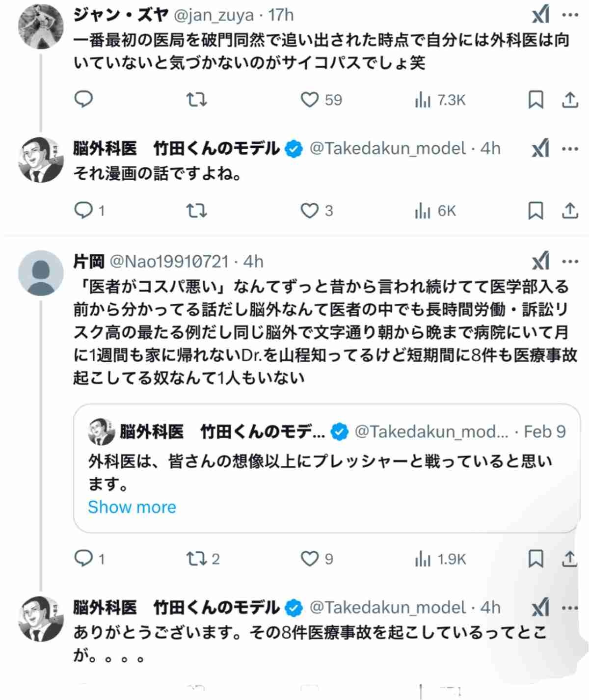Like the @jan_zuya post with 59 likes
This screenshot has height=700, width=589.
[310, 100]
